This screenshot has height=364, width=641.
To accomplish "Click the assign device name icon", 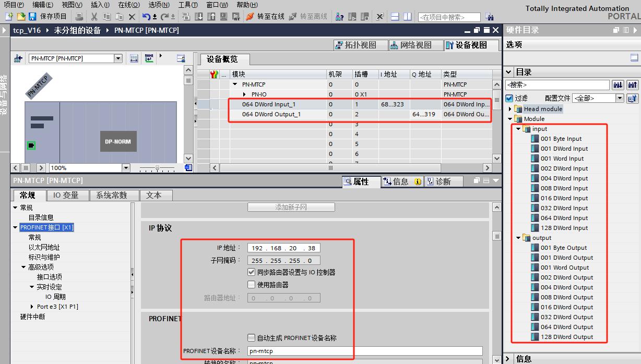I will (x=149, y=58).
